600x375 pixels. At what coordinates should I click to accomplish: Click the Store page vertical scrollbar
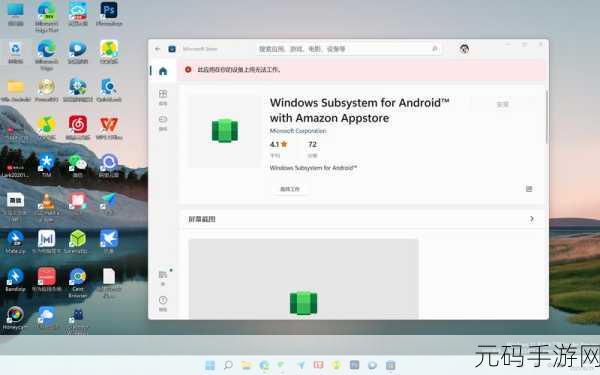point(547,118)
